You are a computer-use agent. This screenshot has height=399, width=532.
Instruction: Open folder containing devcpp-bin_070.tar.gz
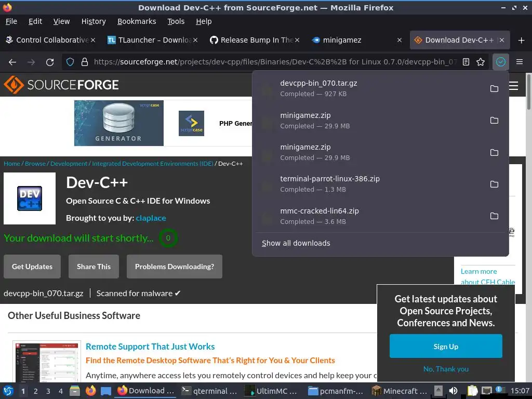coord(494,88)
